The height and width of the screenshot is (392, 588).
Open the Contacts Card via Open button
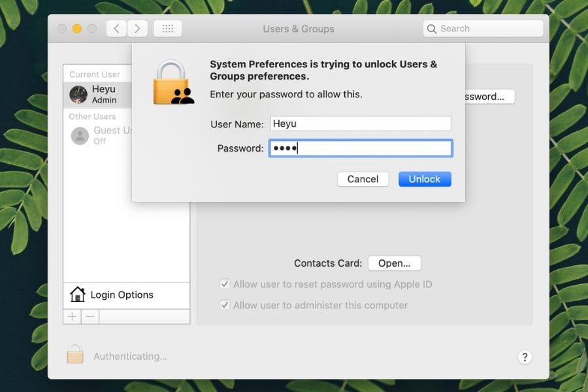coord(394,263)
